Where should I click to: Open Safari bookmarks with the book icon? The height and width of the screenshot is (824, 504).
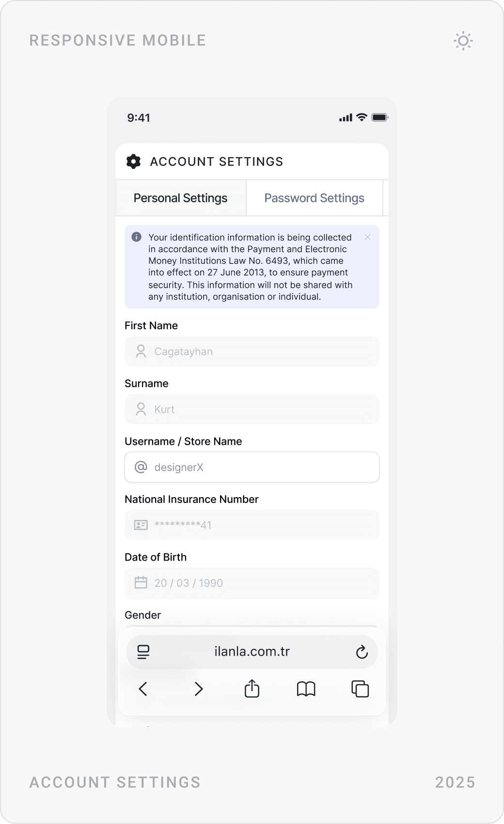point(306,689)
